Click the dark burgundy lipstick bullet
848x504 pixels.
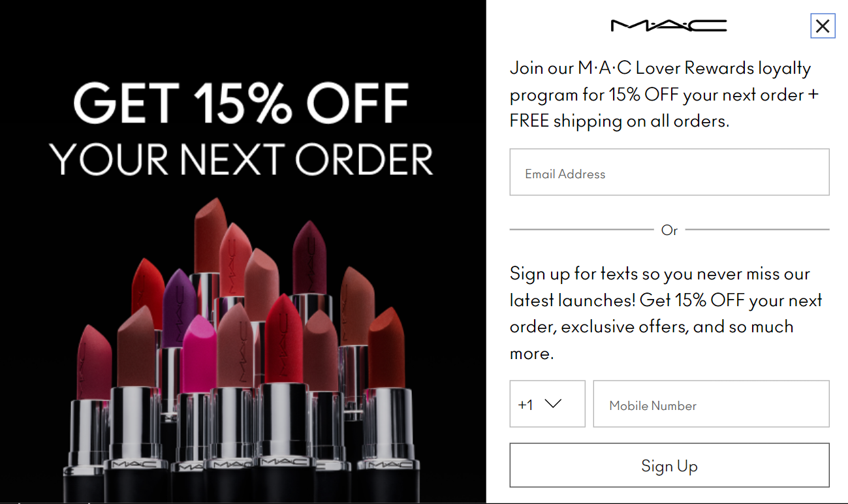coord(309,258)
